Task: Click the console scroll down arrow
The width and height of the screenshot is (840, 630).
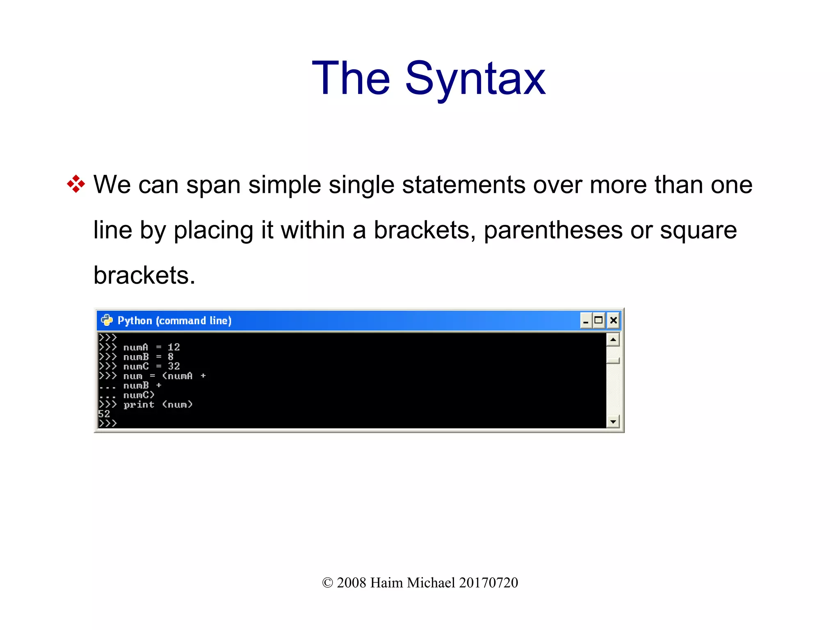Action: pyautogui.click(x=613, y=422)
